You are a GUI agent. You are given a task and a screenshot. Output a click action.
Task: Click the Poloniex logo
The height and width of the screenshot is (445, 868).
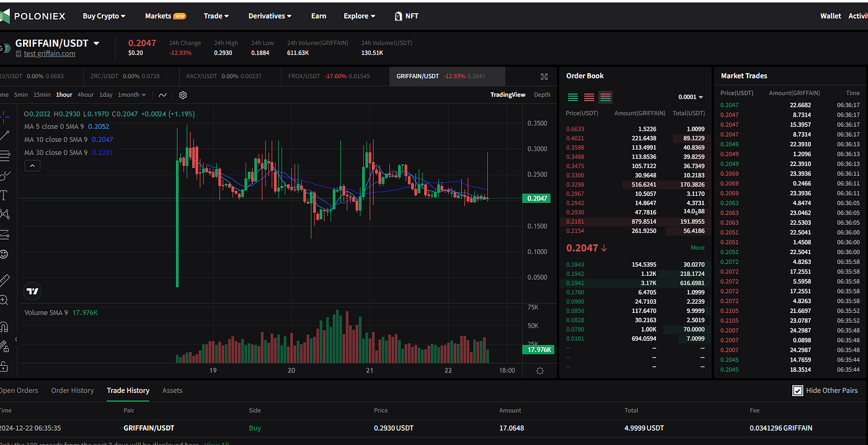(x=33, y=16)
